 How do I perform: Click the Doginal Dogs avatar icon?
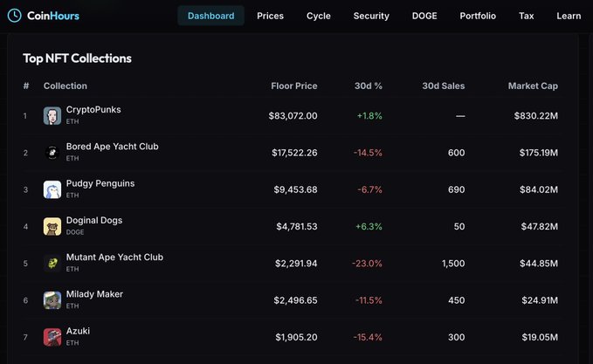[52, 226]
